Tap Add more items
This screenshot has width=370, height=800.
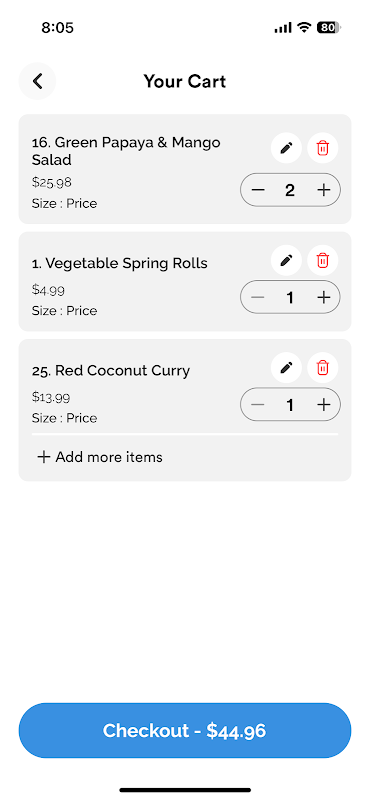(x=100, y=457)
